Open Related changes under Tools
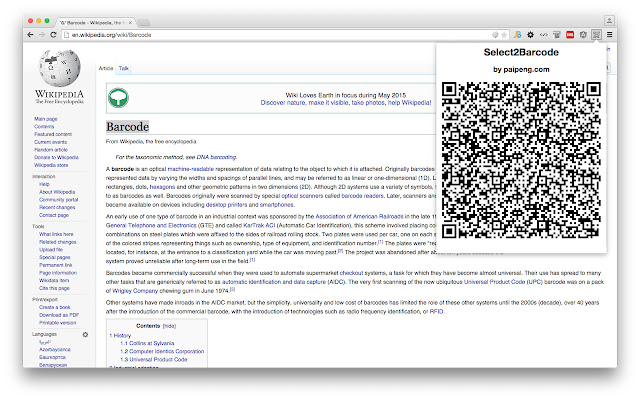The image size is (640, 400). click(x=58, y=242)
